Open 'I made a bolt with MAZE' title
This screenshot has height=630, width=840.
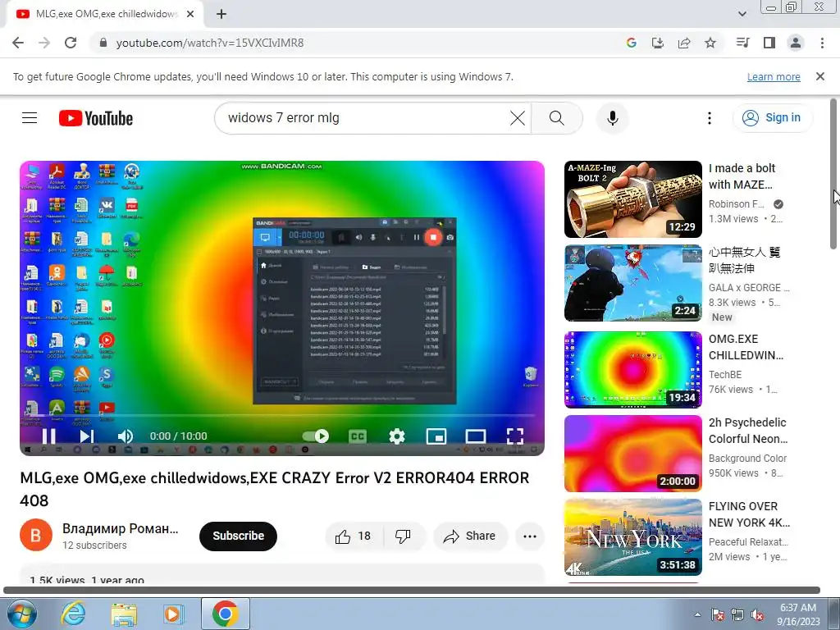click(x=742, y=176)
